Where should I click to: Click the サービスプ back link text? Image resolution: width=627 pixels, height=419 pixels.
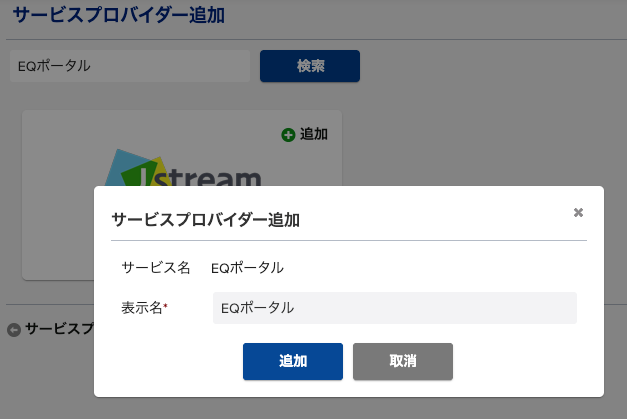point(59,329)
